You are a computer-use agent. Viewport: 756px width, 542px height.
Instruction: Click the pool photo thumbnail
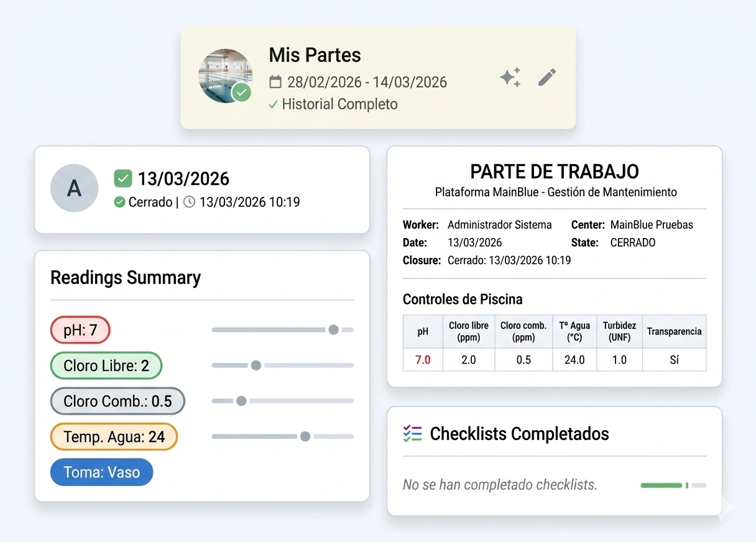click(226, 76)
